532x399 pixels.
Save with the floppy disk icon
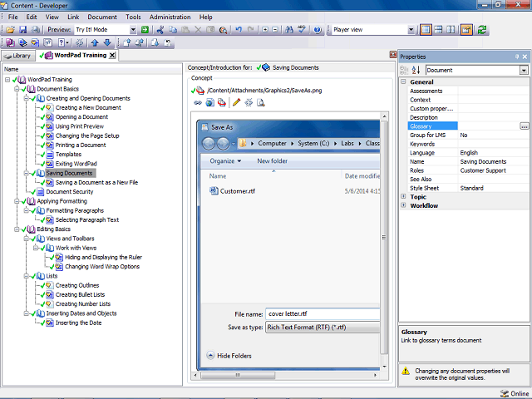[22, 30]
